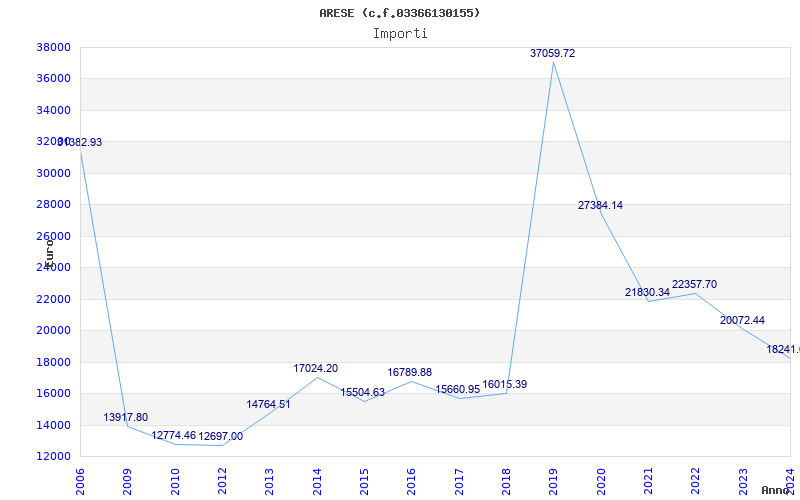This screenshot has width=800, height=500.
Task: Click the 2020 x-axis year label
Action: [601, 482]
